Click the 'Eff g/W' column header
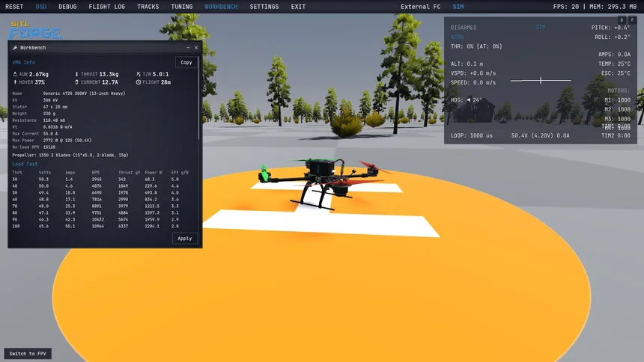 pos(180,172)
